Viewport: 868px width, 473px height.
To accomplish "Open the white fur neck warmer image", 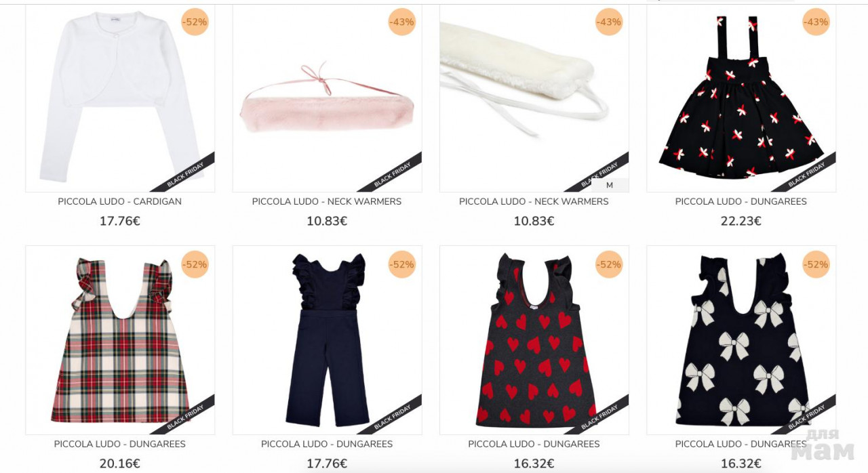I will coord(534,99).
